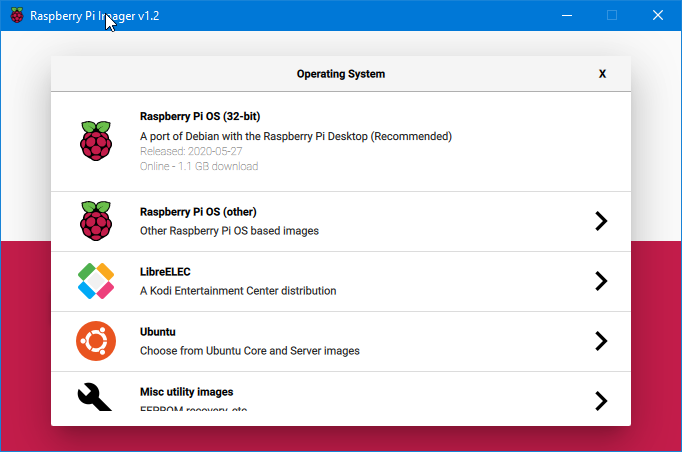Expand the Misc utility images arrow

[601, 401]
